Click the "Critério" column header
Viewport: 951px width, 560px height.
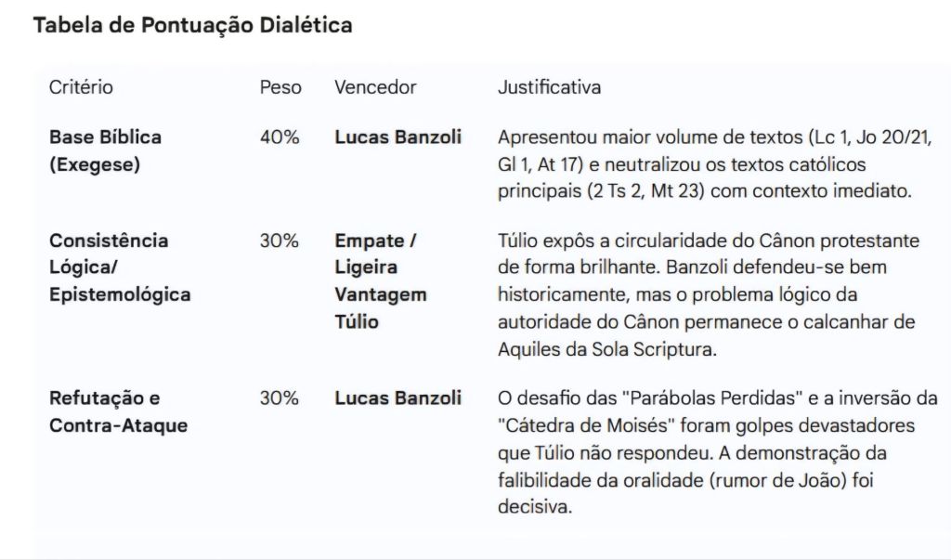pyautogui.click(x=81, y=87)
